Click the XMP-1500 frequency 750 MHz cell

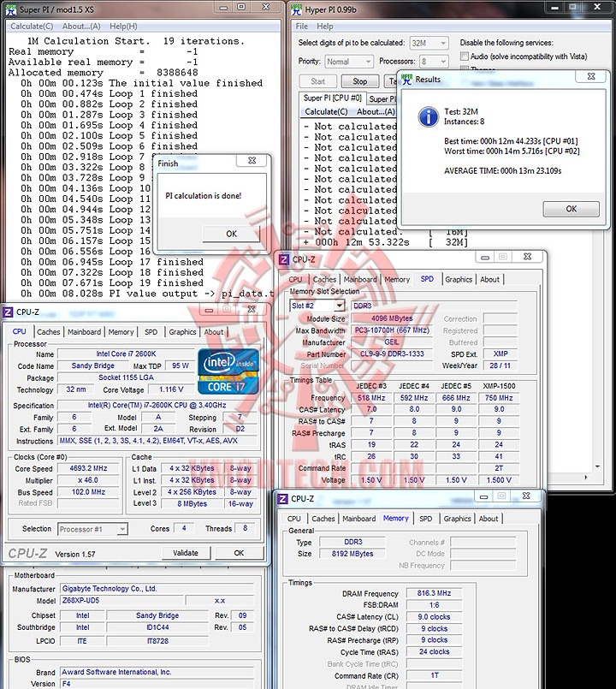(499, 398)
